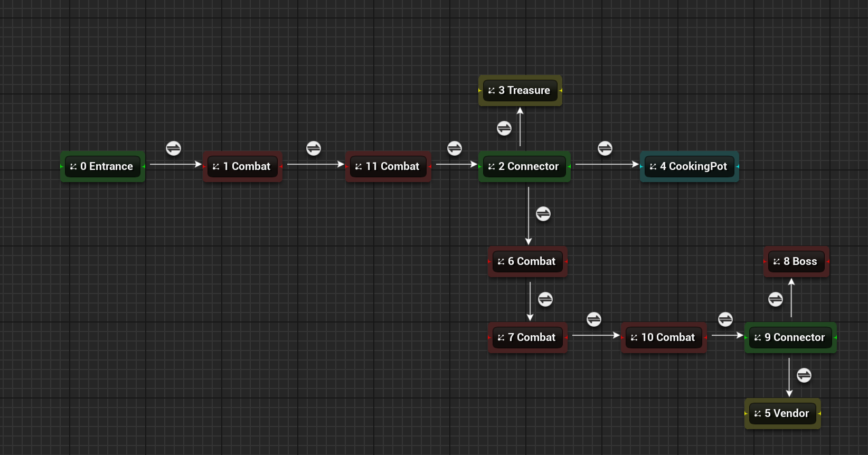Click the 10 Combat node

tap(664, 338)
